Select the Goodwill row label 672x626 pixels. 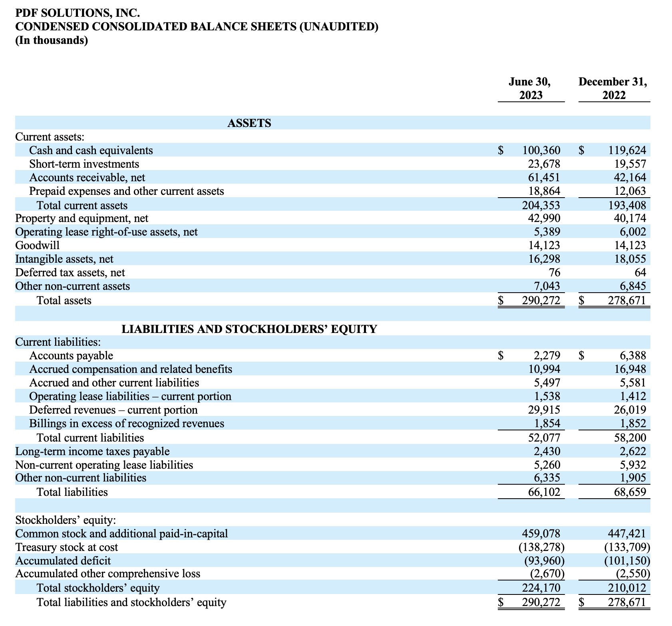(x=37, y=245)
